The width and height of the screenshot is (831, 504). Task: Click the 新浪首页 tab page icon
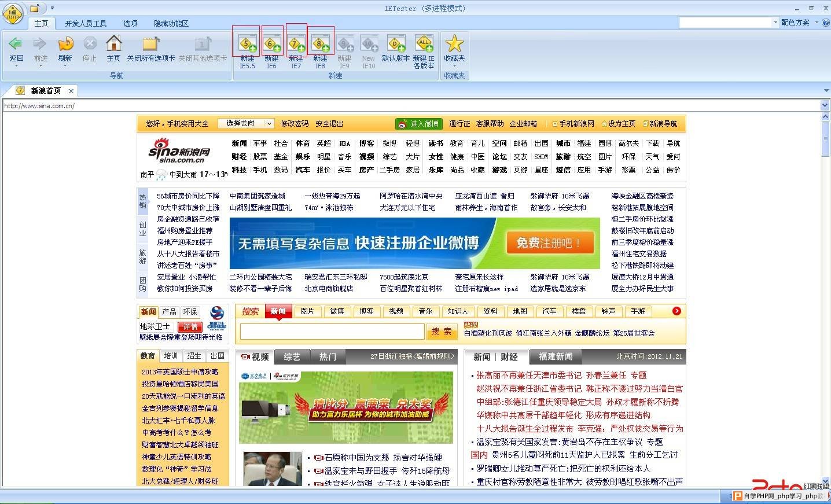coord(20,91)
